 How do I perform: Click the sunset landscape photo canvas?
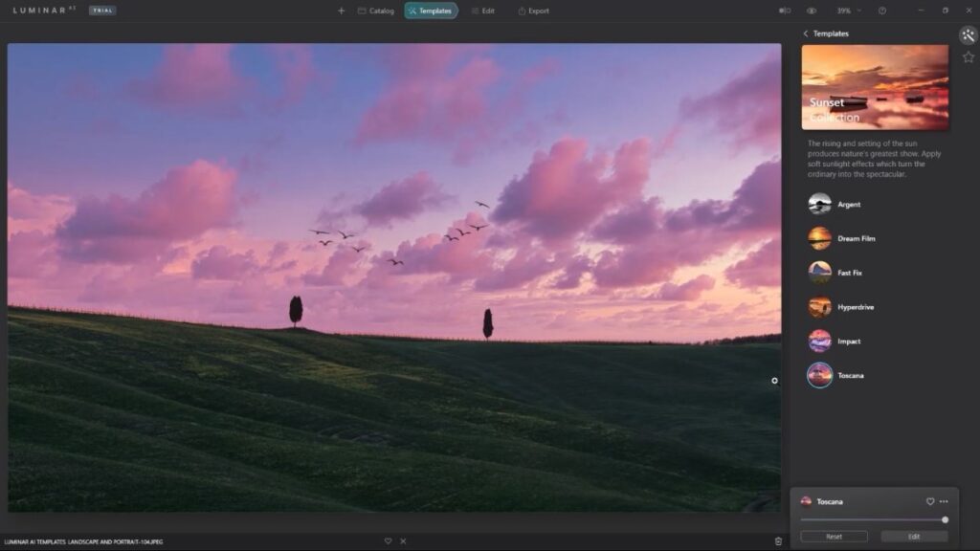pyautogui.click(x=394, y=277)
